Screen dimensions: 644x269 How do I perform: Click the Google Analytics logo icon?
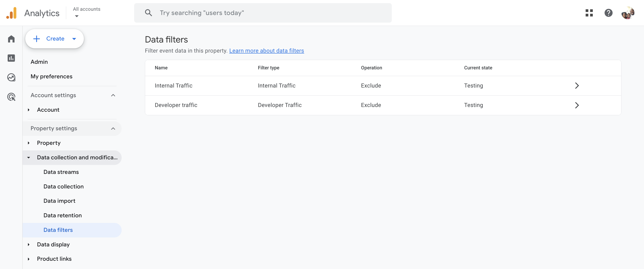tap(11, 13)
